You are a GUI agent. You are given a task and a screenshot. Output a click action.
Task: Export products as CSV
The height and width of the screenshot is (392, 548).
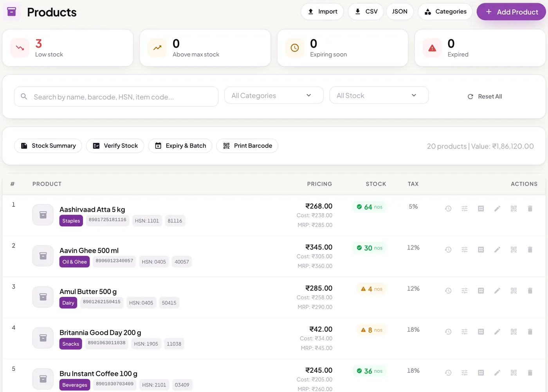pos(366,12)
